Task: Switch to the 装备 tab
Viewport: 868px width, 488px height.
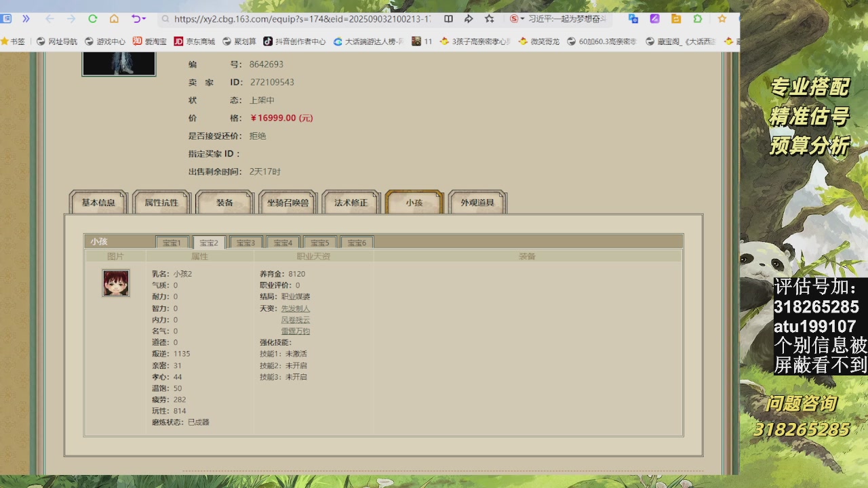Action: pyautogui.click(x=224, y=203)
